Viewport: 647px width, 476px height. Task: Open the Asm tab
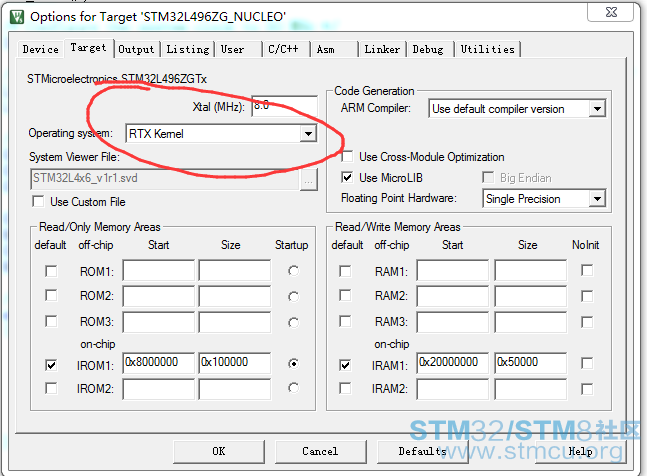333,49
